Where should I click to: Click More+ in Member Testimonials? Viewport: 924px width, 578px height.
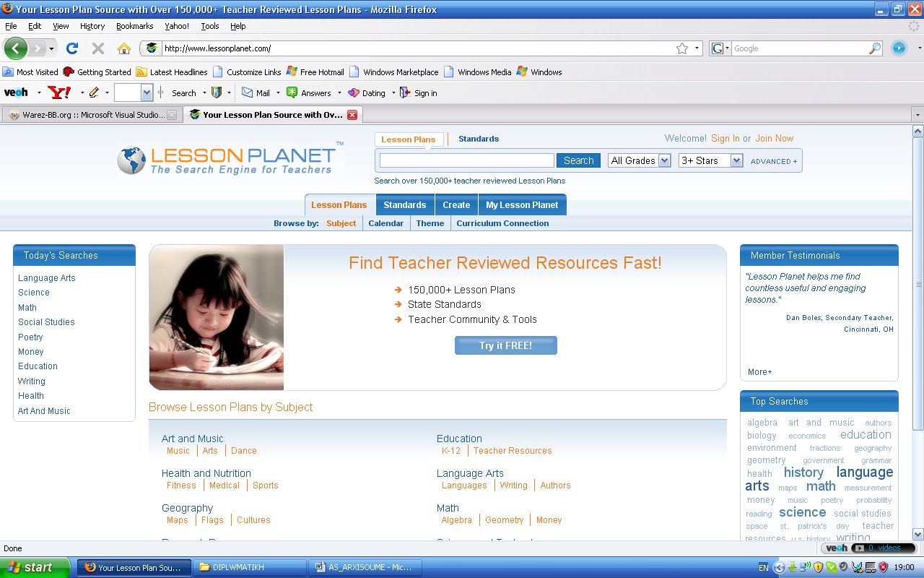pyautogui.click(x=760, y=372)
